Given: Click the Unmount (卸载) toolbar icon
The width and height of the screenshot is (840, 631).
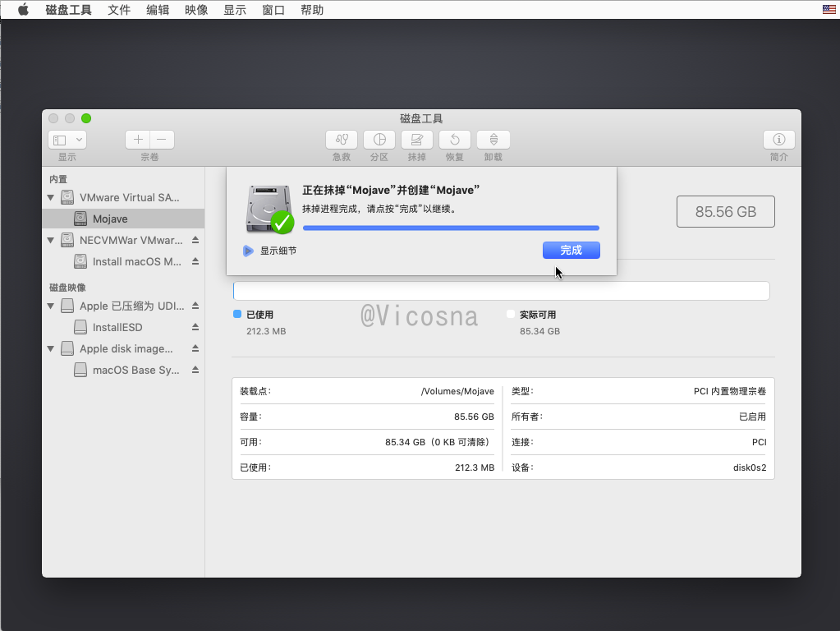Looking at the screenshot, I should coord(493,140).
